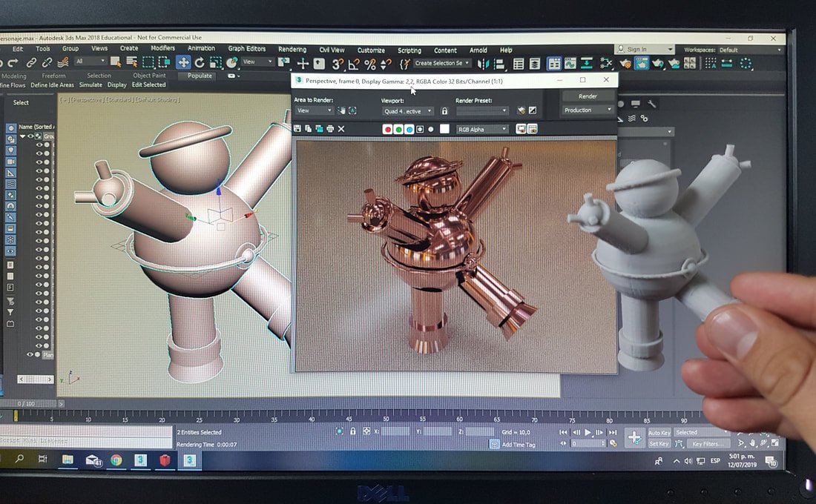The height and width of the screenshot is (504, 816).
Task: Click the Align tool icon
Action: [x=499, y=64]
